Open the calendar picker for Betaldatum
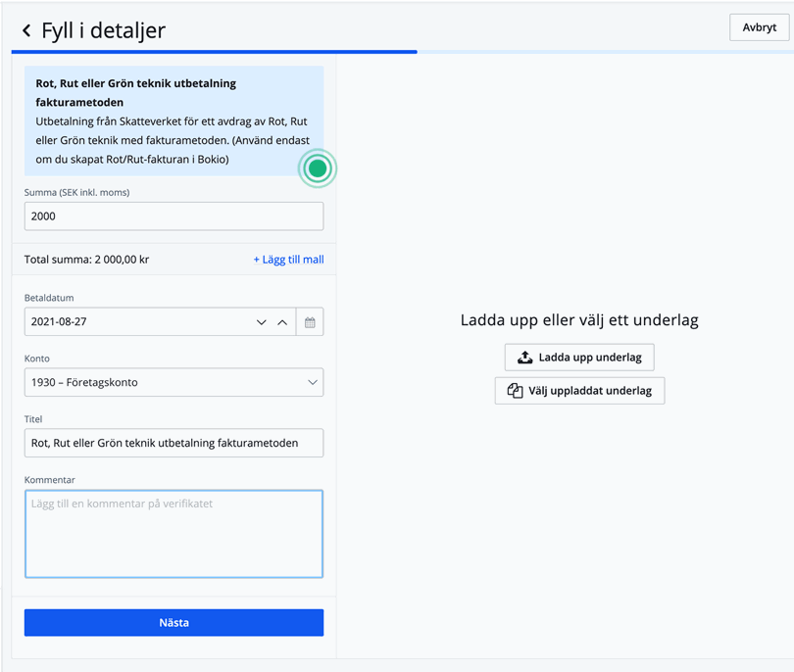 310,322
